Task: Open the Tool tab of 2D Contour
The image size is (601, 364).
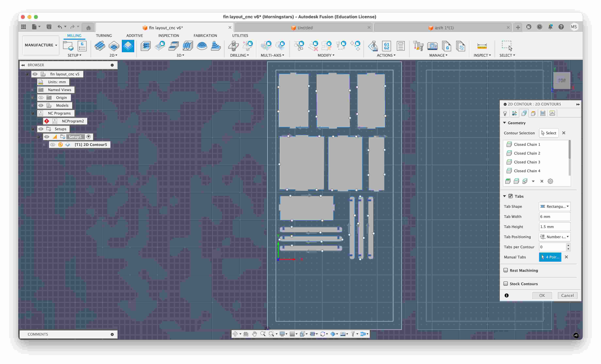Action: (x=505, y=113)
